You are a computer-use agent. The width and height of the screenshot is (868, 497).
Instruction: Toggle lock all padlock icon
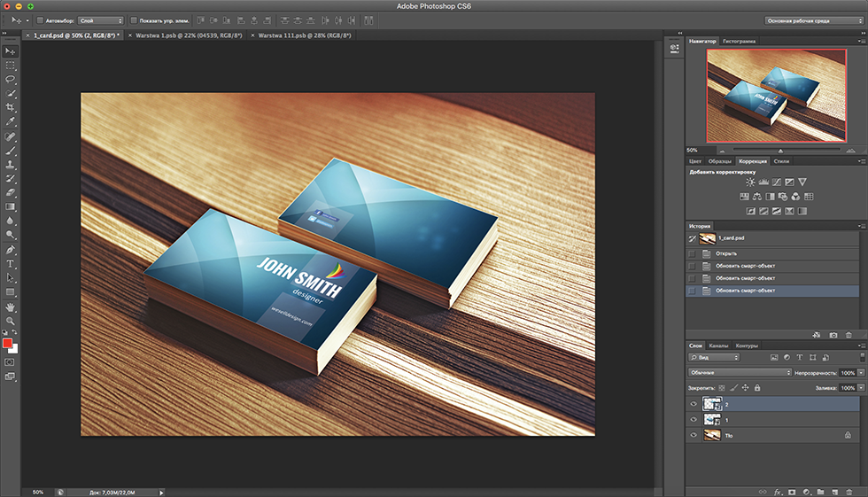(757, 388)
